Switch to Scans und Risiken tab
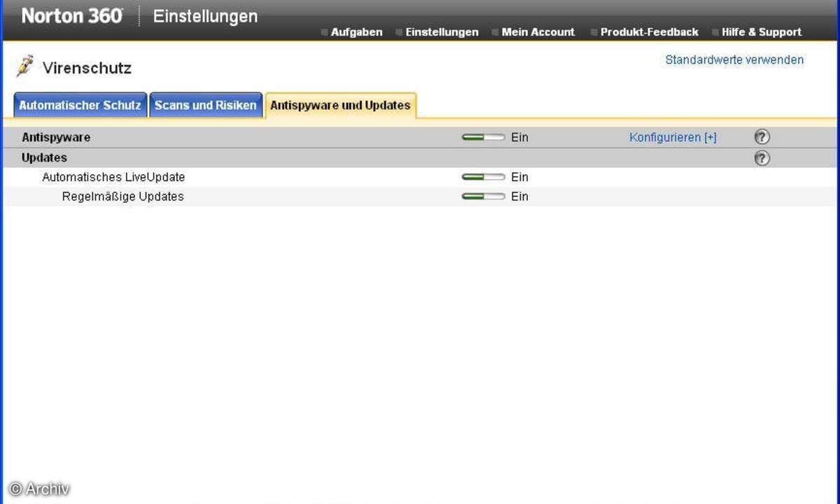 coord(206,105)
